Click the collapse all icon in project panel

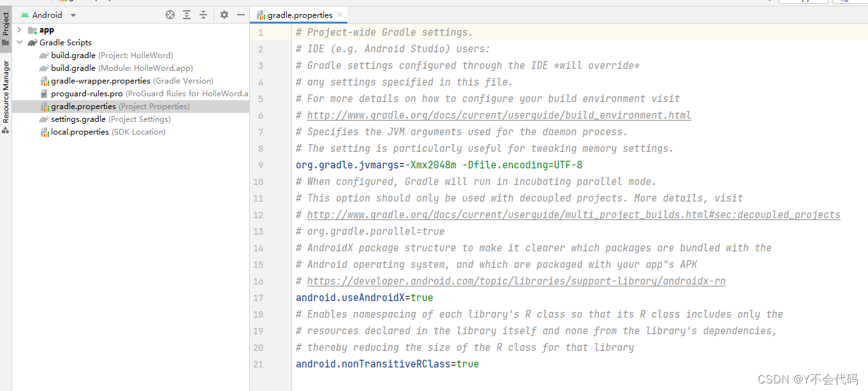[203, 15]
